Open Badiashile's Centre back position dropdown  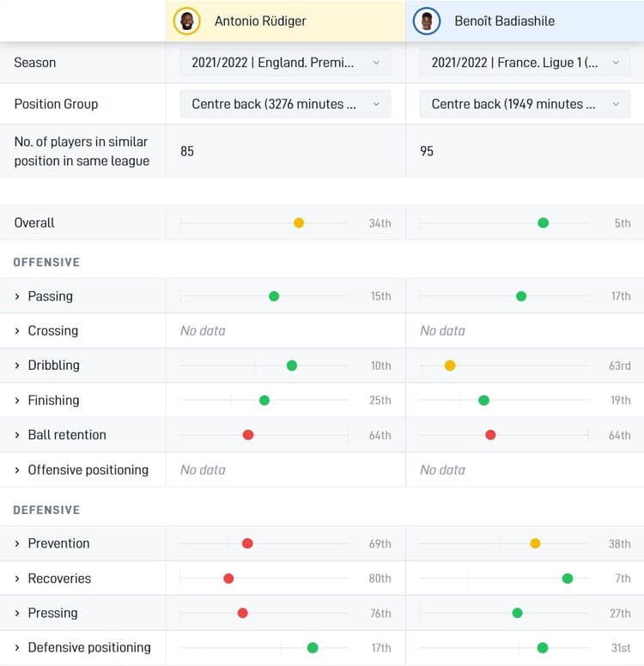click(525, 104)
